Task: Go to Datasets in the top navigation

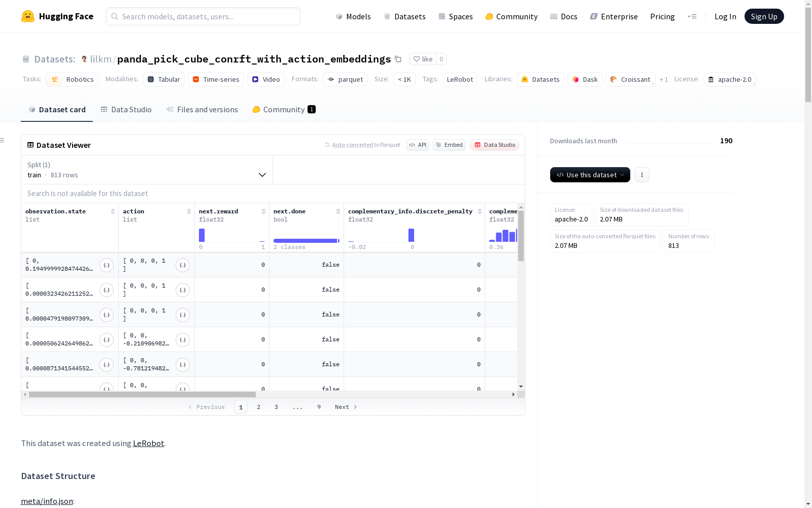Action: point(404,16)
